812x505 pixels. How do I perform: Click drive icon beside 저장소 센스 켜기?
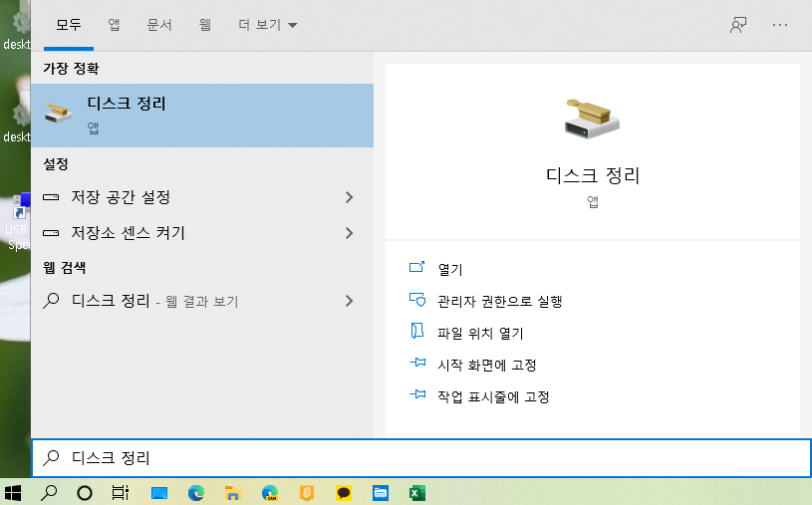[51, 233]
